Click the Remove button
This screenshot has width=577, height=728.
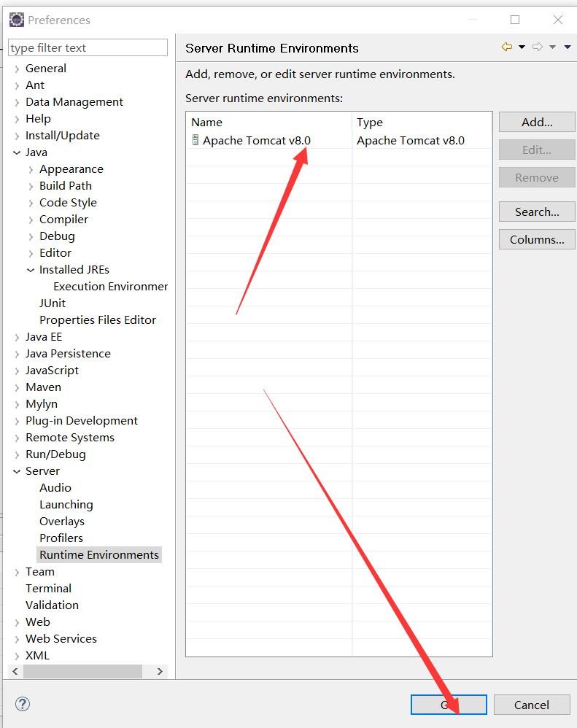click(x=537, y=178)
